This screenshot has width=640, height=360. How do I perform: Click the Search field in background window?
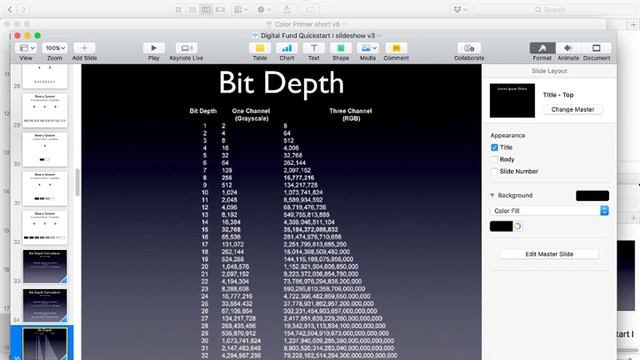pos(554,9)
